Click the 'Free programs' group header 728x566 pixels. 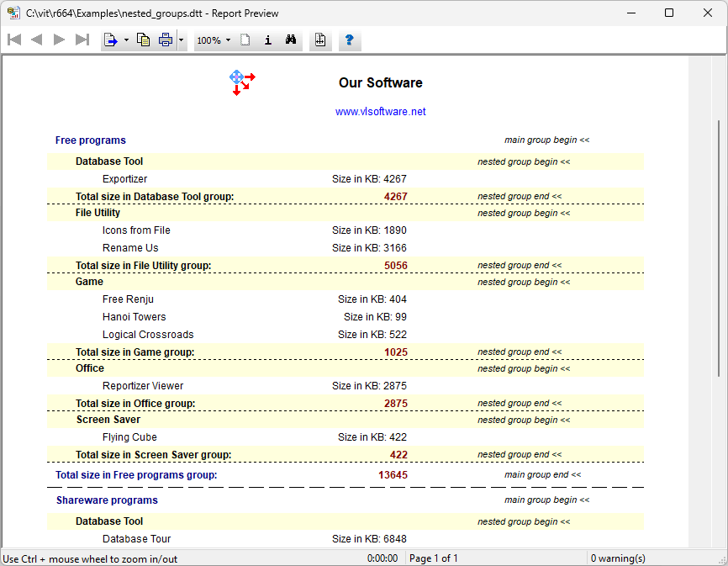(x=91, y=140)
